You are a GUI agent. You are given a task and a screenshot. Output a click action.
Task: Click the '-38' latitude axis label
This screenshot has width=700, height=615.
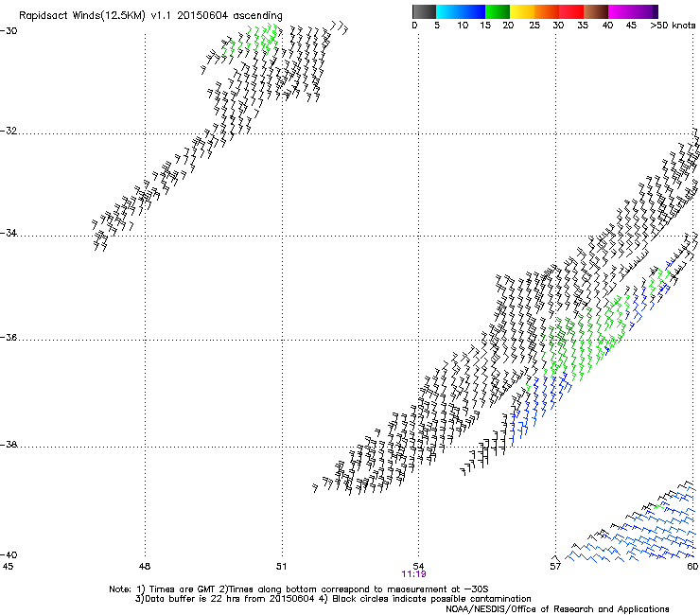click(x=9, y=445)
